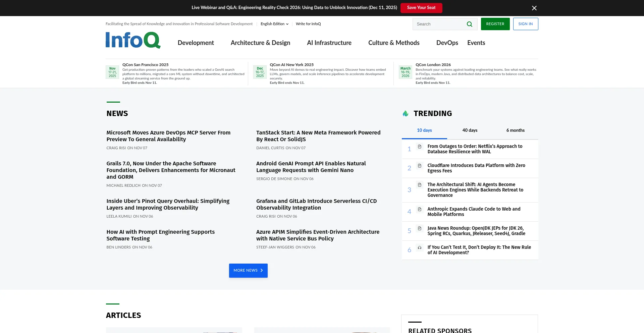Click the InfoQ logo
Viewport: 644px width, 333px height.
coord(133,40)
